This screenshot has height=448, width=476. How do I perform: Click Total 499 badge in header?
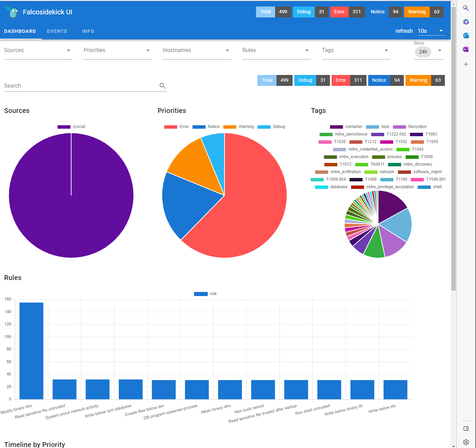coord(274,12)
